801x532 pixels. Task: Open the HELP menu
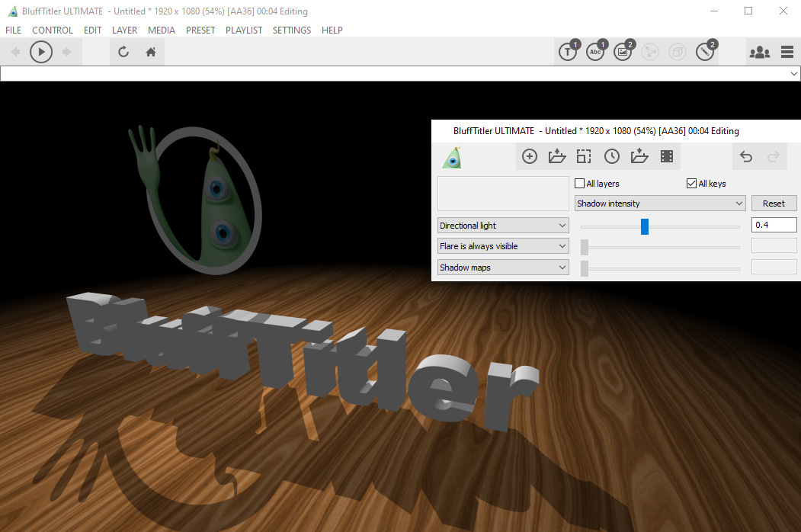[x=332, y=30]
